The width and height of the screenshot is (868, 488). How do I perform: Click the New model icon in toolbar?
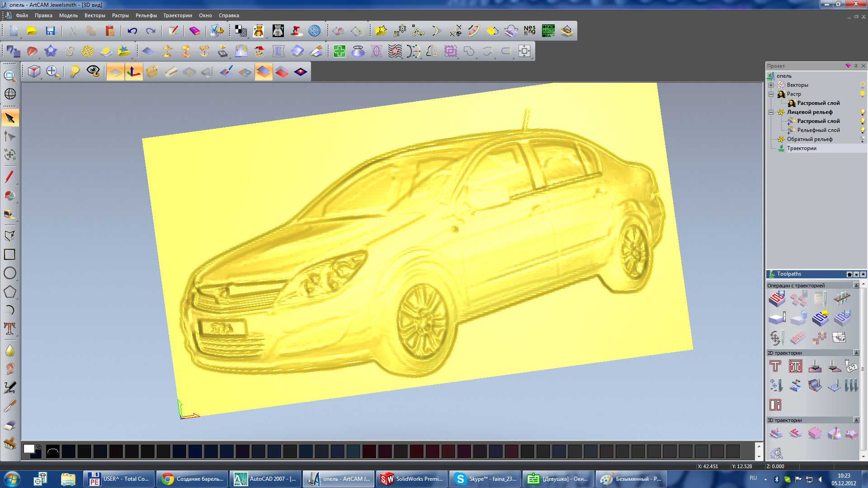(14, 31)
